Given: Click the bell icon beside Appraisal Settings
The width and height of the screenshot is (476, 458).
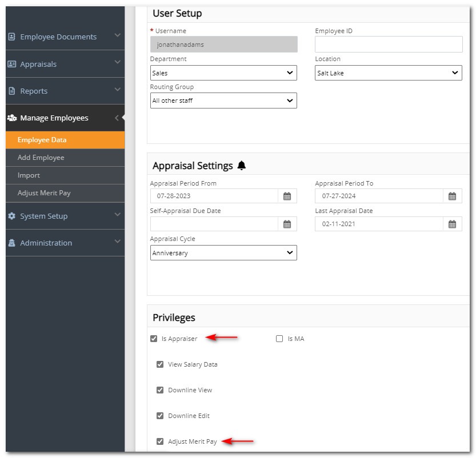Looking at the screenshot, I should tap(242, 164).
